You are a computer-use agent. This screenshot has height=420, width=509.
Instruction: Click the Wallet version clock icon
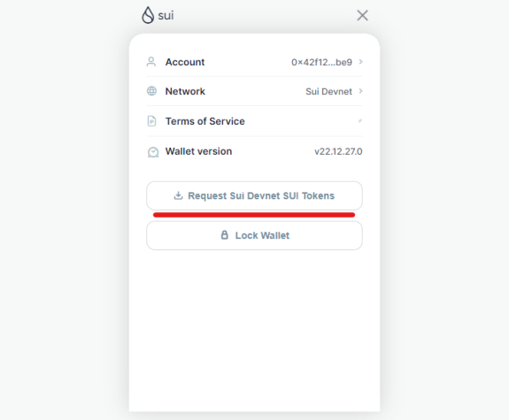point(153,152)
